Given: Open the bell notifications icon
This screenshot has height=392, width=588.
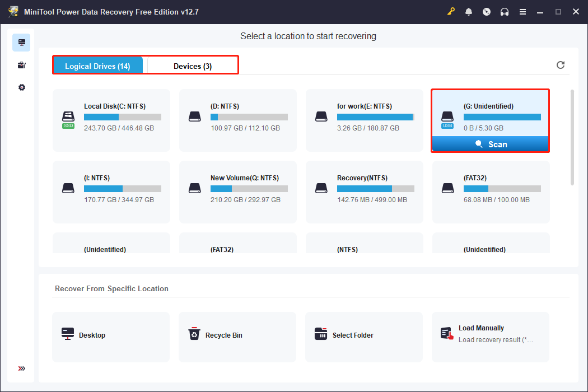Looking at the screenshot, I should (469, 12).
